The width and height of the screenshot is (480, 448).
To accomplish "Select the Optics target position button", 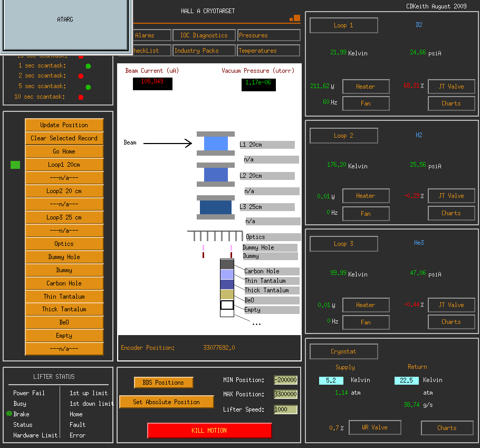I will [x=64, y=243].
